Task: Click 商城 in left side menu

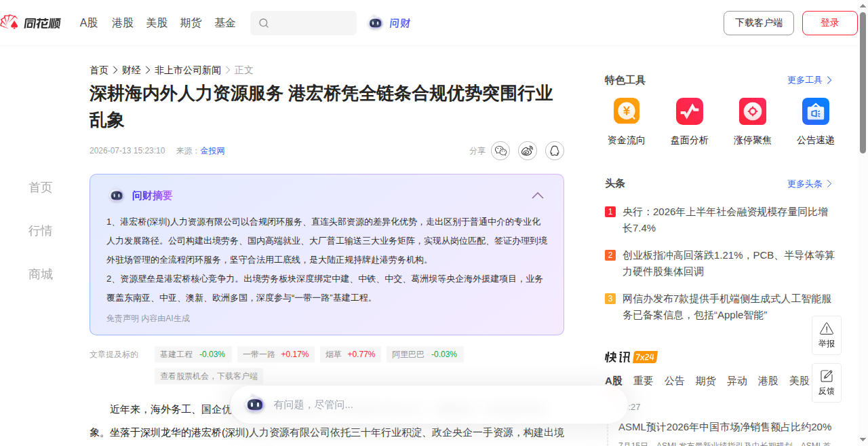Action: [x=41, y=274]
